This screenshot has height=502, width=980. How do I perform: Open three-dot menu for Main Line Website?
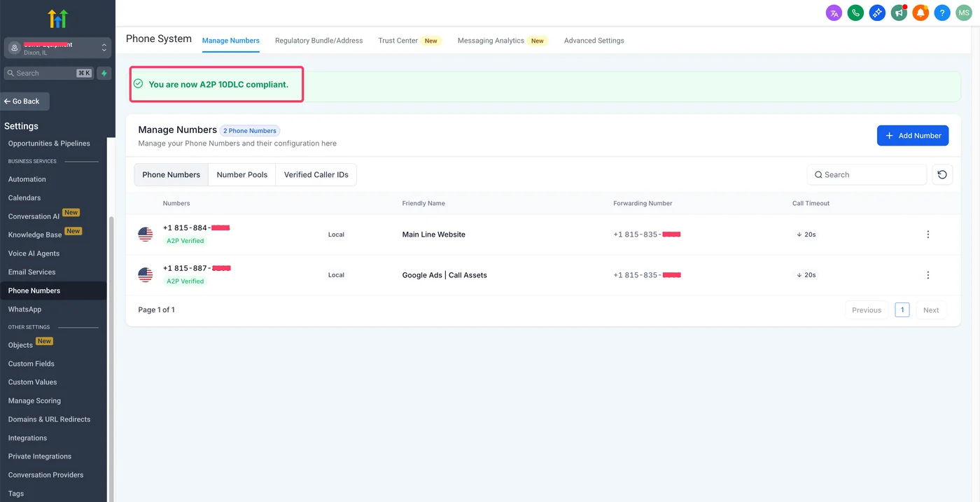click(x=928, y=235)
